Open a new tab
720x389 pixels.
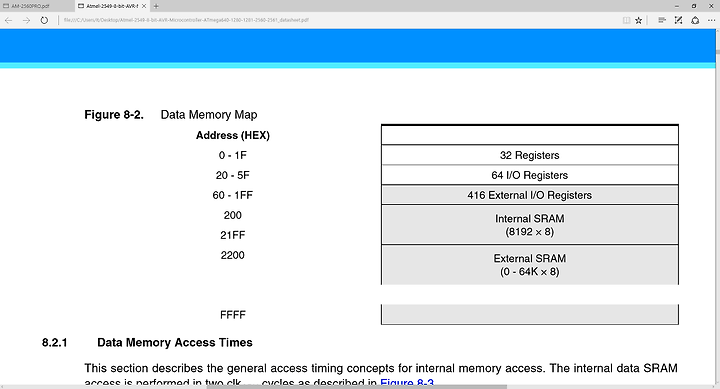(x=156, y=6)
